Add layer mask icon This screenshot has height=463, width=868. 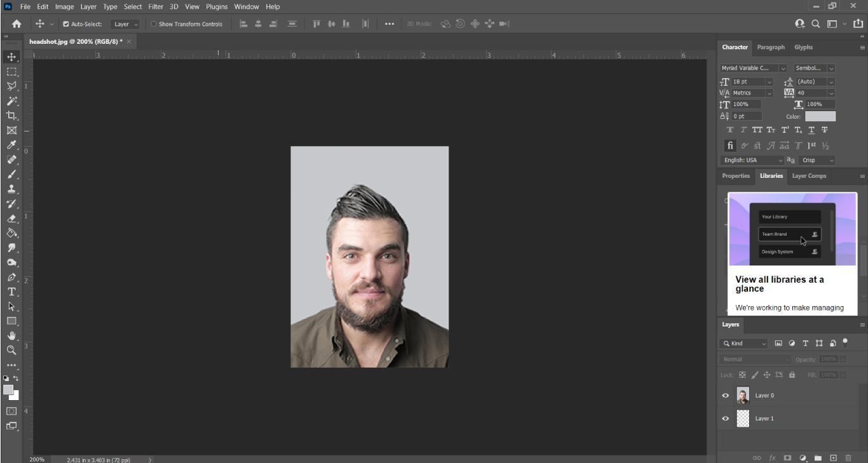click(787, 457)
